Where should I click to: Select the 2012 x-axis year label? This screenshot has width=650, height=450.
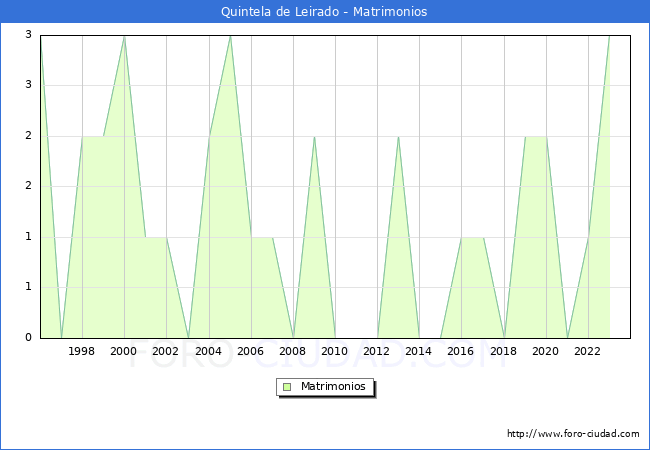pyautogui.click(x=376, y=351)
